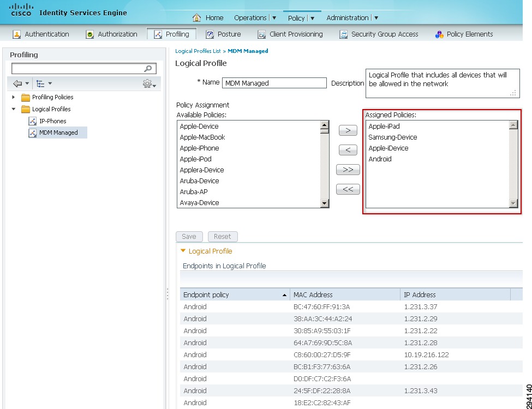Select Apple-MacBook in Available Policies

coord(202,137)
